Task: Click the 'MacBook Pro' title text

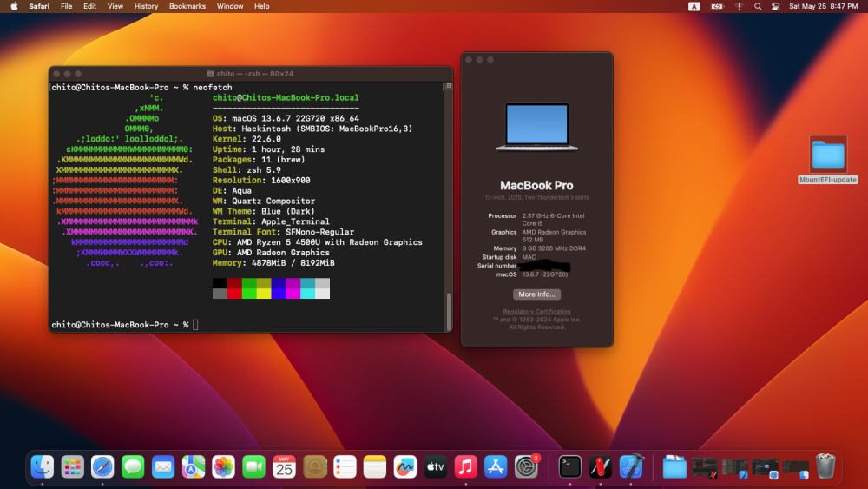Action: point(536,186)
